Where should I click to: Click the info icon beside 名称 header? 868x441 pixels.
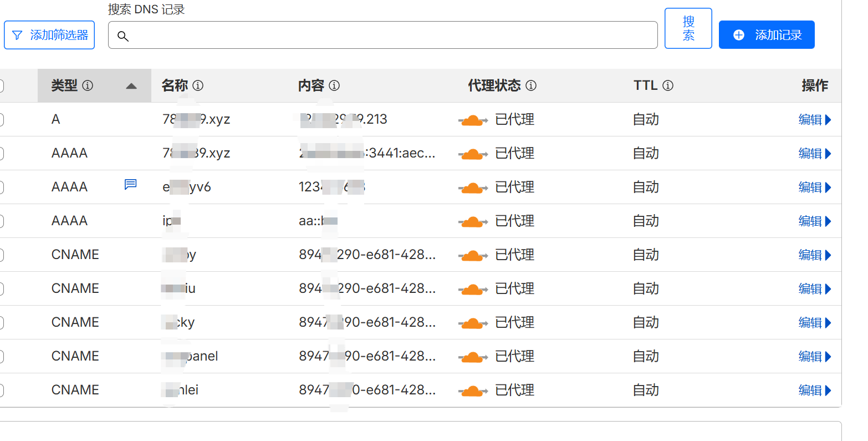198,85
